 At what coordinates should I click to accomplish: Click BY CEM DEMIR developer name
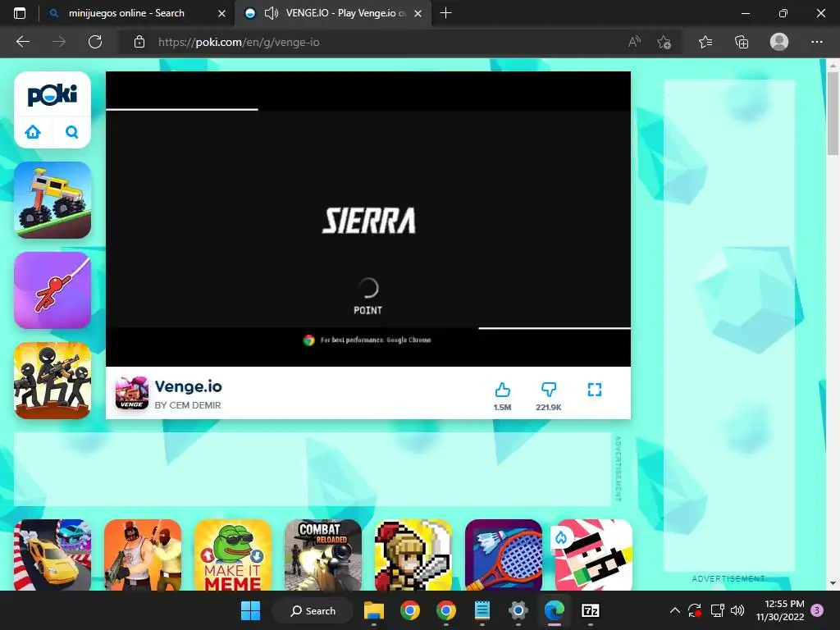pos(188,405)
